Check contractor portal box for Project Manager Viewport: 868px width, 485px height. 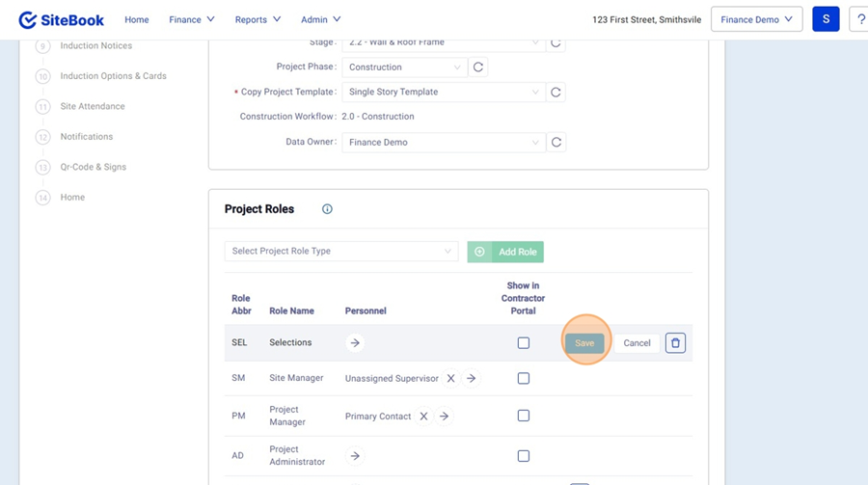click(x=524, y=417)
